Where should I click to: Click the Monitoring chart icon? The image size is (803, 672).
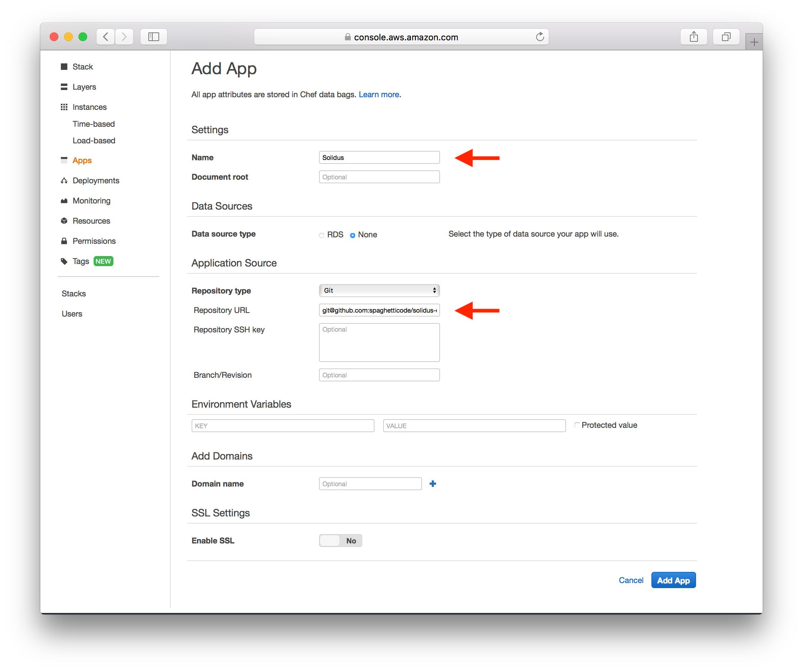(64, 201)
